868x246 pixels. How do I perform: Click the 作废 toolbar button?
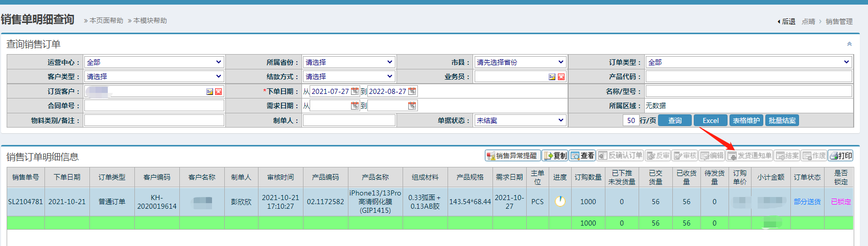click(814, 156)
